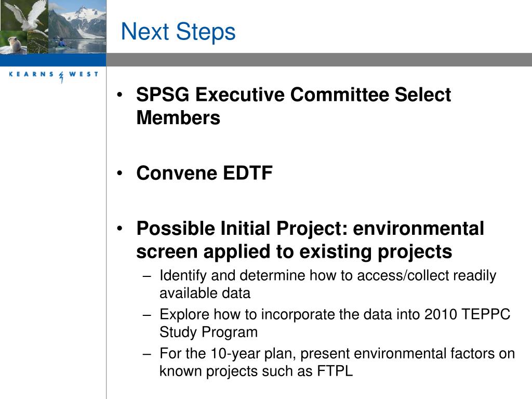Click the 10-year plan sub-bullet text
Screen dimensions: 532x399
point(337,362)
